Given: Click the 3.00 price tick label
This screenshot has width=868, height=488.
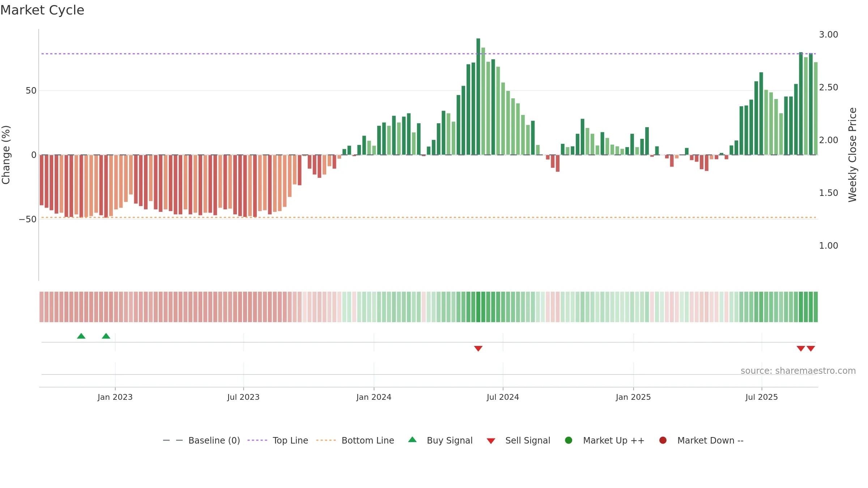Looking at the screenshot, I should (829, 35).
